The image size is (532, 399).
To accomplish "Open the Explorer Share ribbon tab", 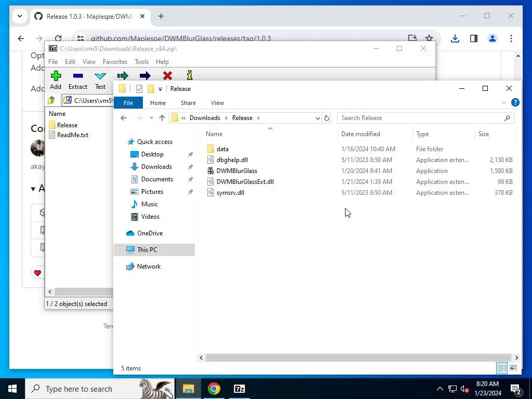I will pos(188,103).
